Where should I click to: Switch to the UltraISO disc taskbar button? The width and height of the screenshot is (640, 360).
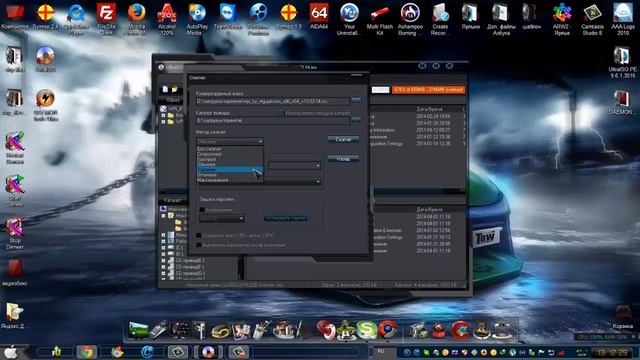pyautogui.click(x=208, y=352)
